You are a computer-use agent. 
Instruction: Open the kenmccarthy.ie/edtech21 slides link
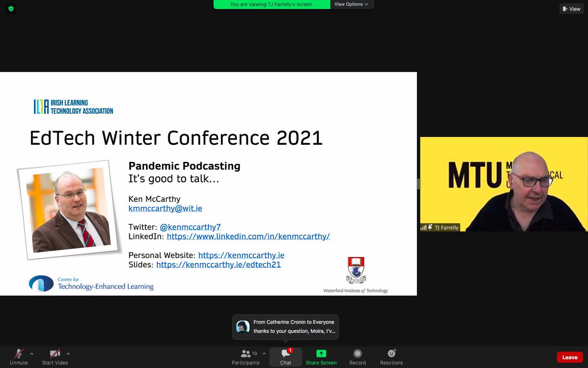click(x=219, y=264)
